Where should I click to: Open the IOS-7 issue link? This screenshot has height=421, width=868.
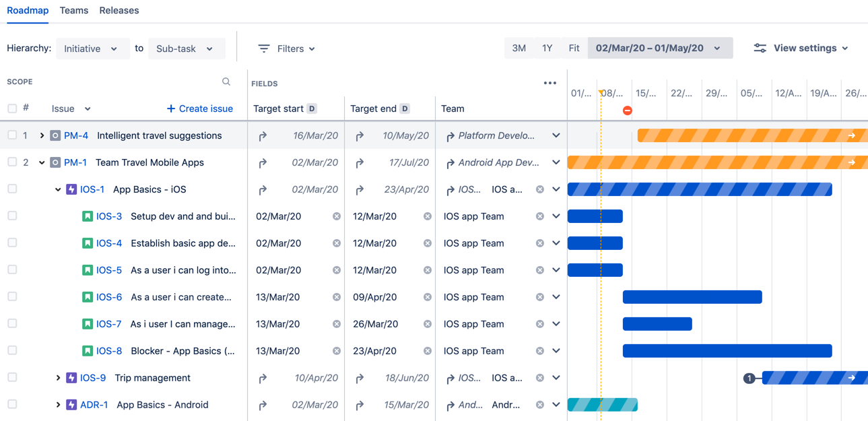[x=109, y=324]
